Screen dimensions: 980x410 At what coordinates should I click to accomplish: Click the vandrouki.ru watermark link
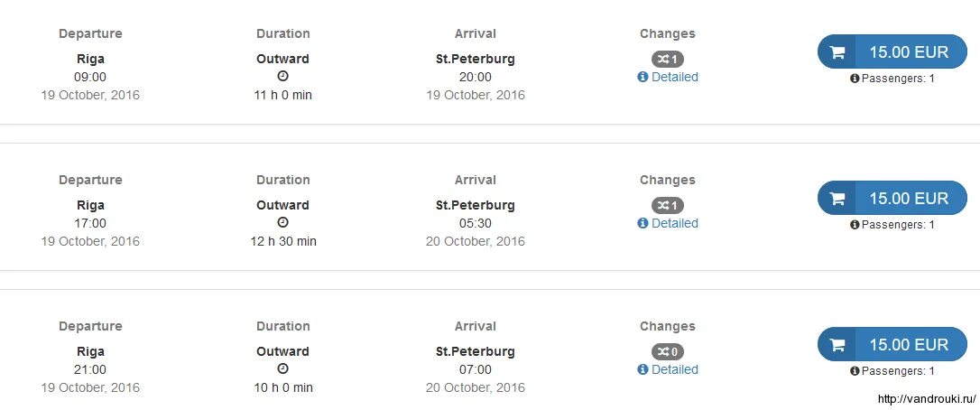point(927,399)
